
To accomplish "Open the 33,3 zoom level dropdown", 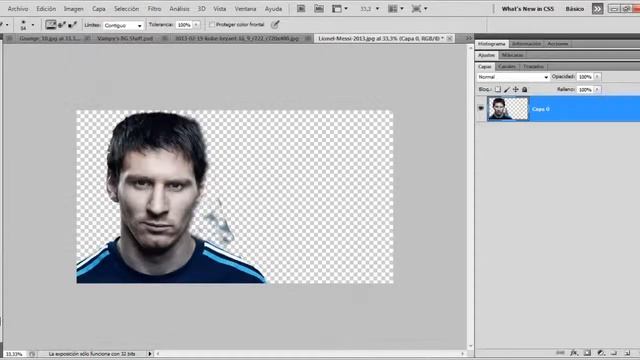I will [369, 9].
